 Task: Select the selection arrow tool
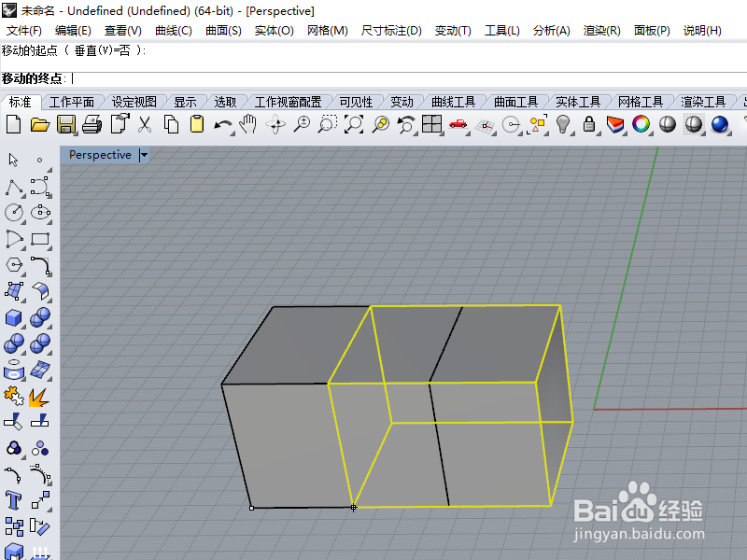pyautogui.click(x=11, y=160)
